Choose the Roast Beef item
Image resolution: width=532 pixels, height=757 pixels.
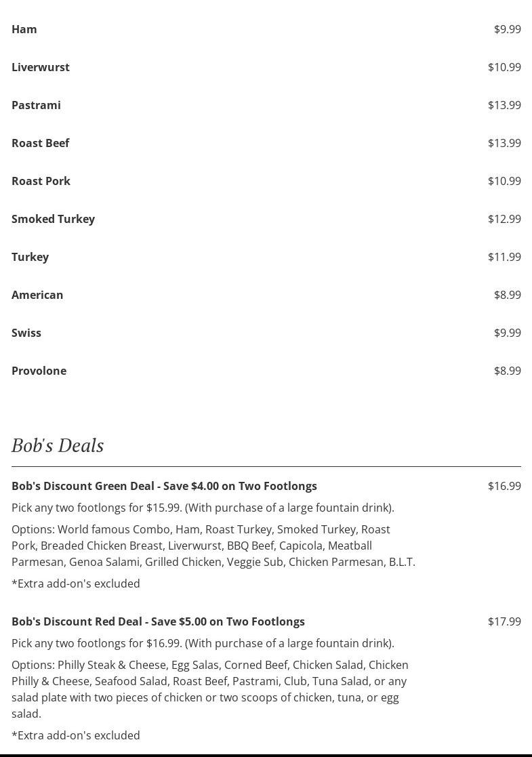click(x=41, y=143)
